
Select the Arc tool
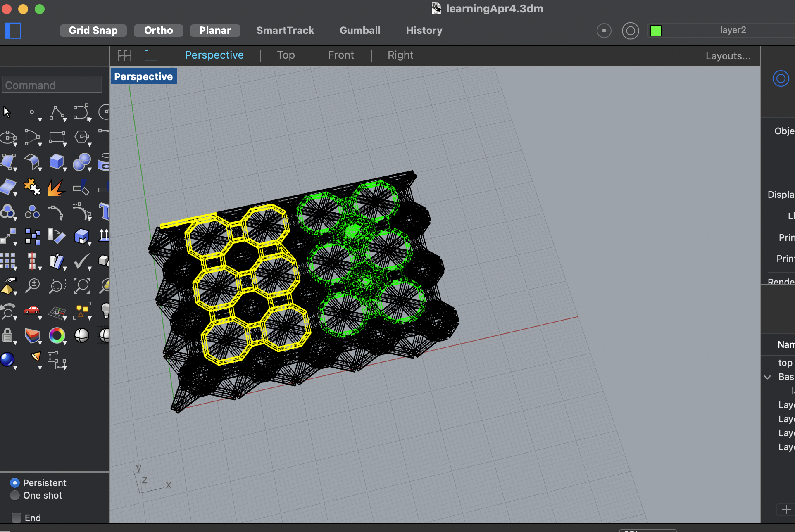coord(32,137)
